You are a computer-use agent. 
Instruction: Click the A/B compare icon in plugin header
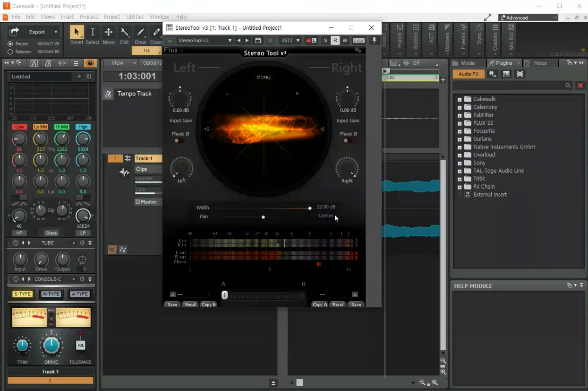pyautogui.click(x=311, y=41)
